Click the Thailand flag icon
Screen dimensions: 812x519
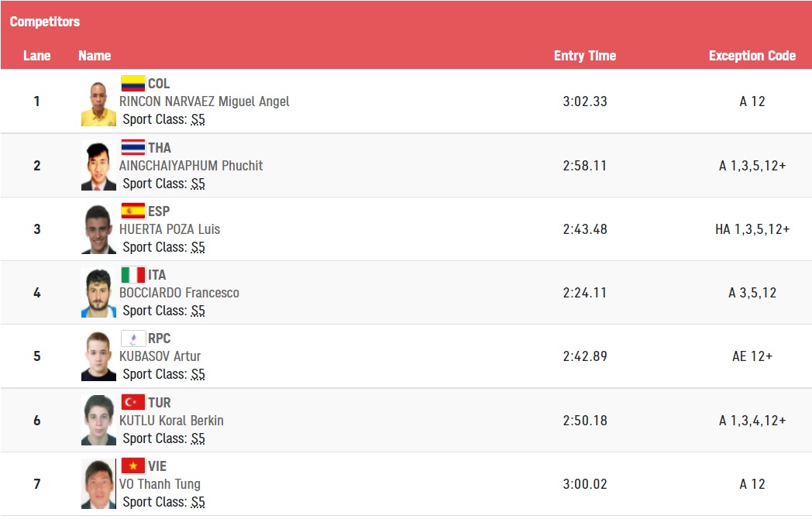[133, 148]
